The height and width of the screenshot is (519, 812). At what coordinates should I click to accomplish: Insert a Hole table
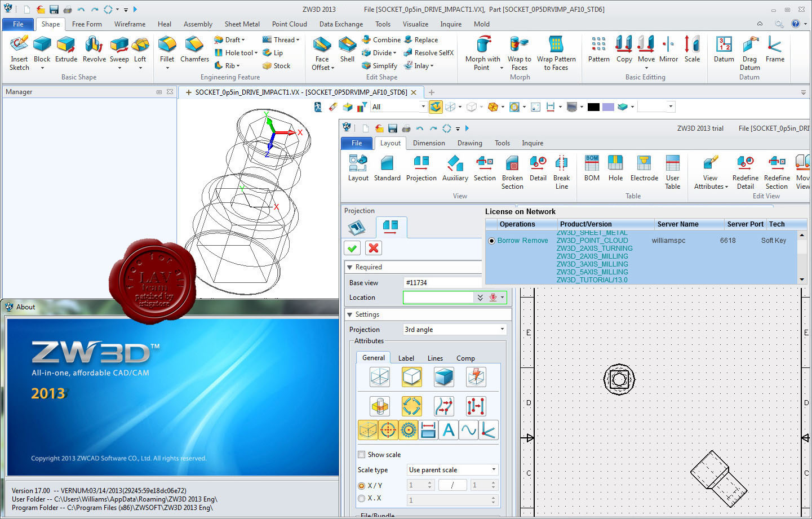click(615, 168)
